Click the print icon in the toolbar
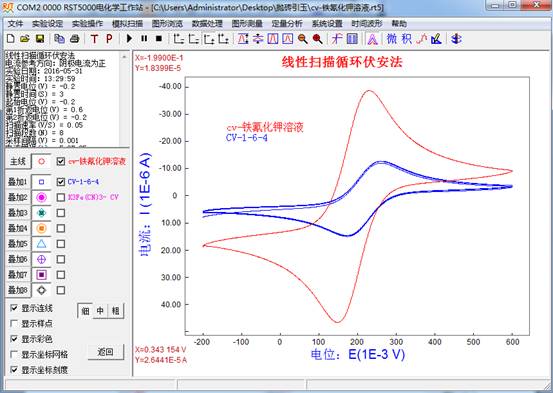The height and width of the screenshot is (393, 553). (x=74, y=38)
